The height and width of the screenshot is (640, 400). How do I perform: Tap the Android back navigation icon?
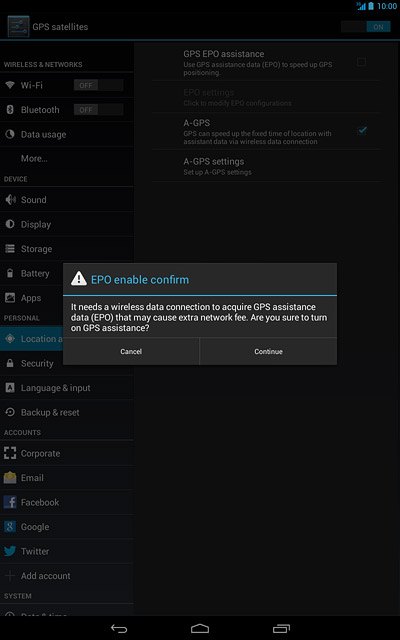pos(119,629)
